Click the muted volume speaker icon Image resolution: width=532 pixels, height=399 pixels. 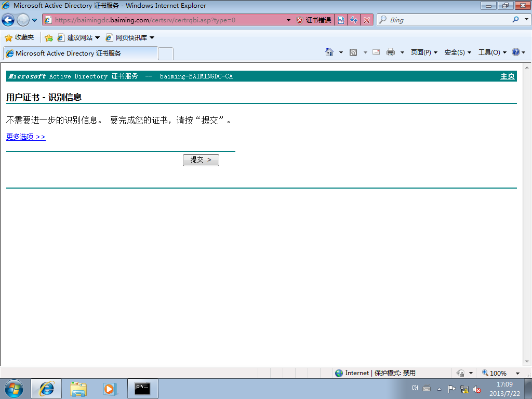477,389
